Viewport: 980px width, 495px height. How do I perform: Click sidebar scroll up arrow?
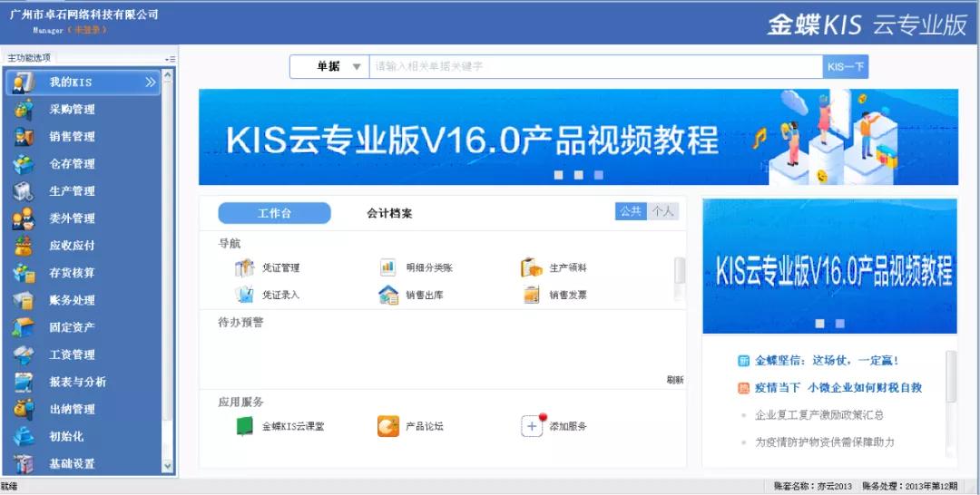pos(168,76)
